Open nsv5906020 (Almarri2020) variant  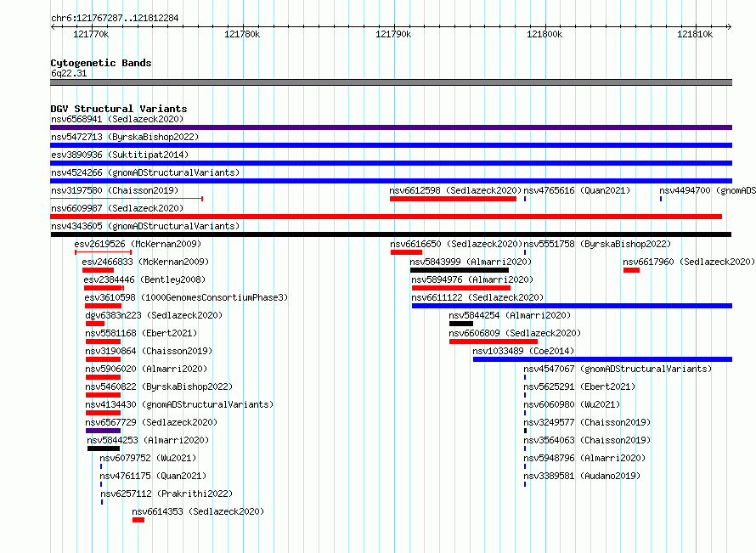[146, 369]
